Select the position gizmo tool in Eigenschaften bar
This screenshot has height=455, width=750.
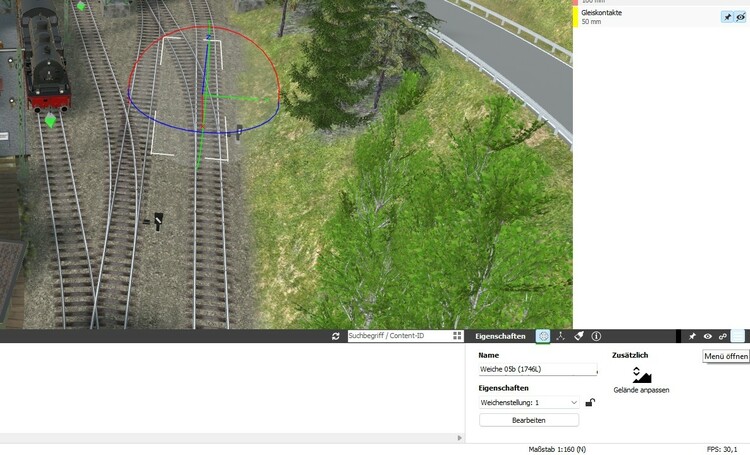[542, 336]
